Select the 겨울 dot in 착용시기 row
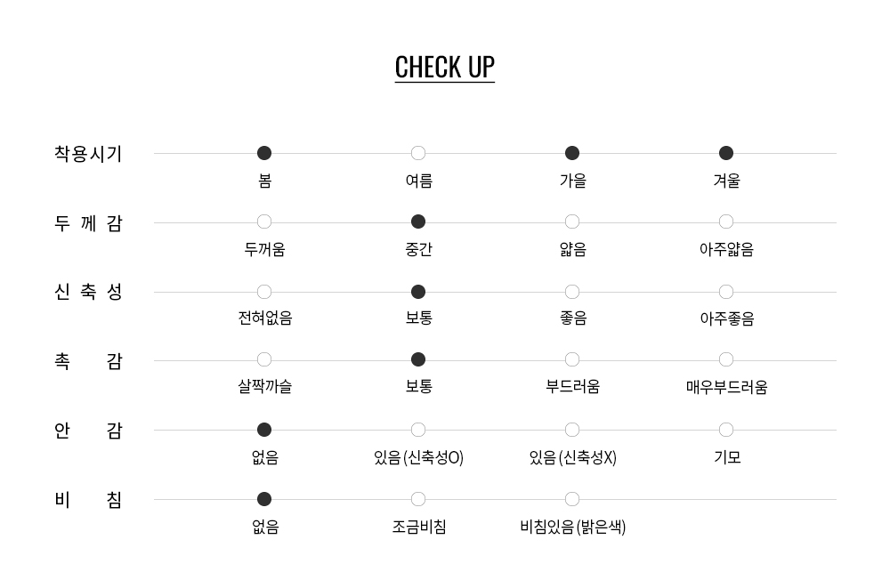 pyautogui.click(x=726, y=153)
